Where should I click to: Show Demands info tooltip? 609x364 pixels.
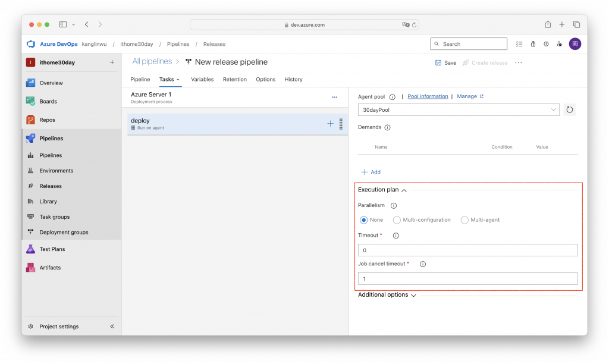point(387,127)
